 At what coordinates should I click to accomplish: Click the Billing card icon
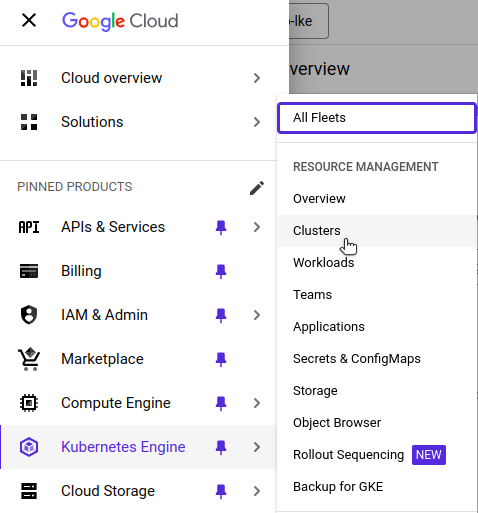pyautogui.click(x=29, y=271)
